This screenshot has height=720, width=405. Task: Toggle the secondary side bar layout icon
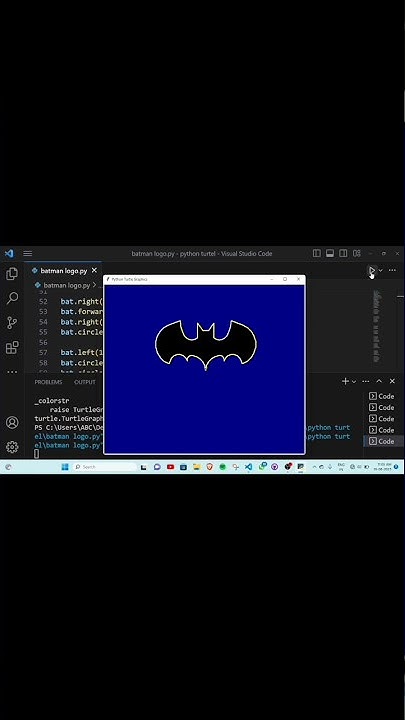pyautogui.click(x=343, y=253)
